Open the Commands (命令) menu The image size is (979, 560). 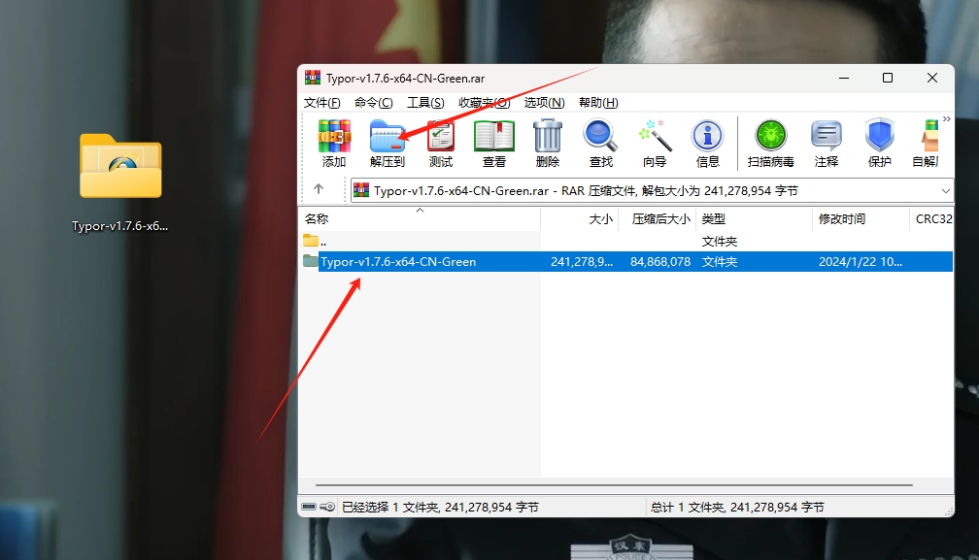click(x=373, y=103)
